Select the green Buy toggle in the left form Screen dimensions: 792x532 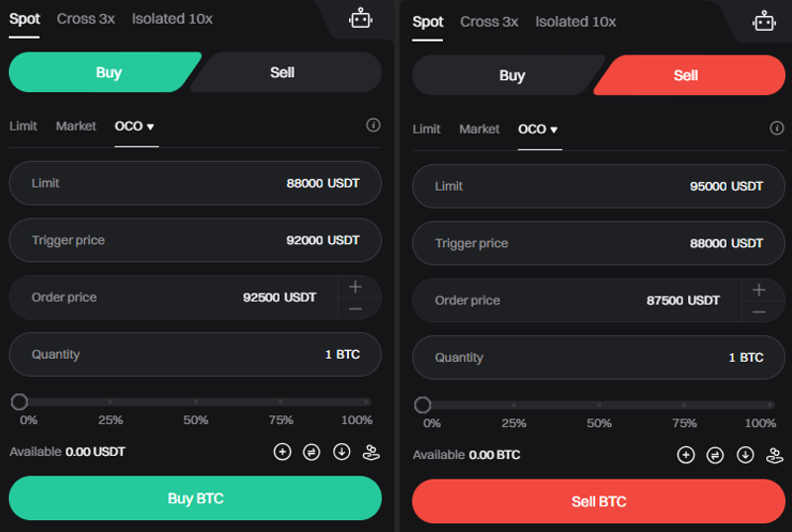(109, 72)
